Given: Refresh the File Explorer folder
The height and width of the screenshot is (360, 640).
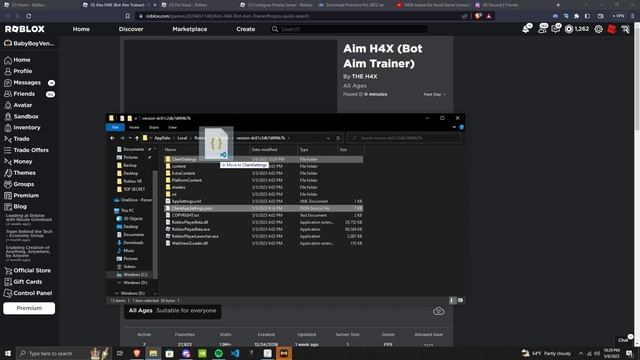Looking at the screenshot, I should 338,138.
